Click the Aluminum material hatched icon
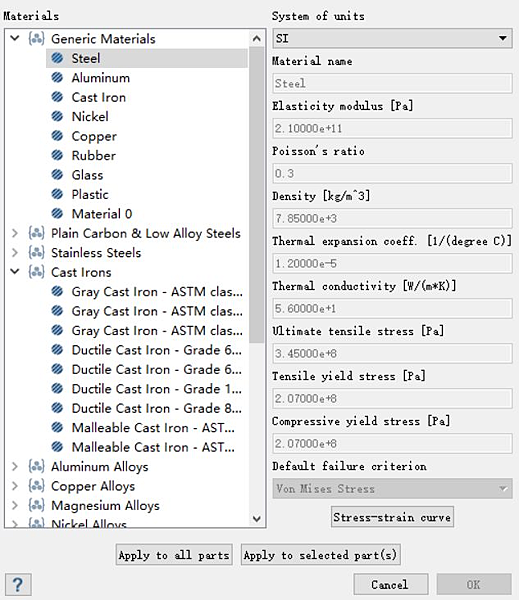Image resolution: width=519 pixels, height=600 pixels. pos(57,78)
